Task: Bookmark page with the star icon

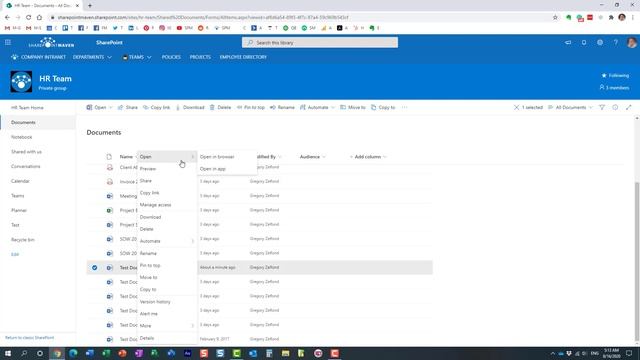Action: [x=555, y=18]
